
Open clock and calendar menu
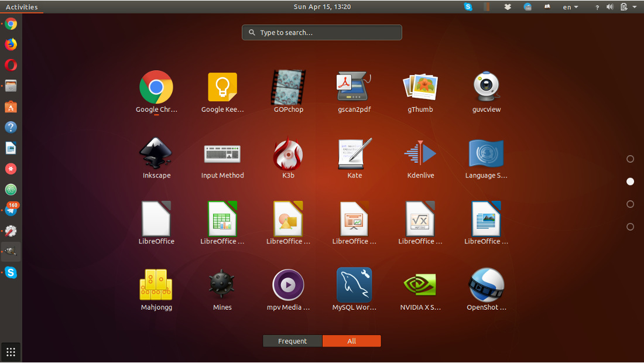[322, 7]
